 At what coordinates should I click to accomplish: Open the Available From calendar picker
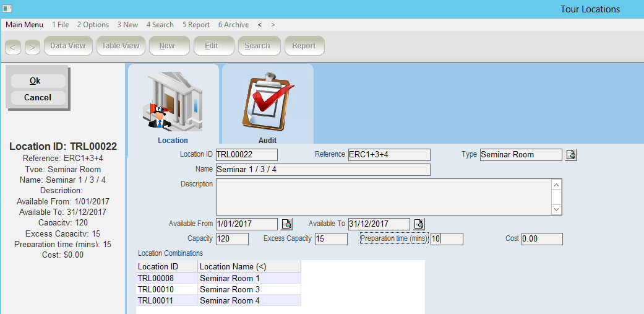click(286, 224)
